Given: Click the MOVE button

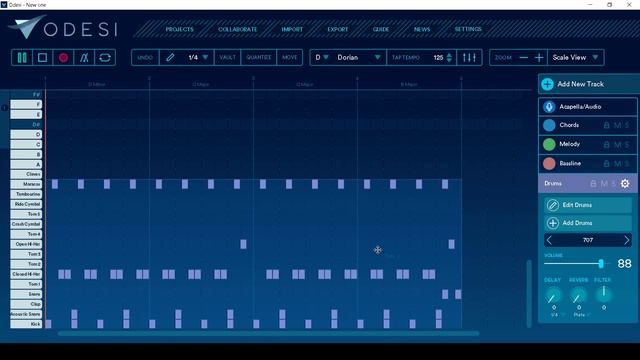Looking at the screenshot, I should (290, 58).
